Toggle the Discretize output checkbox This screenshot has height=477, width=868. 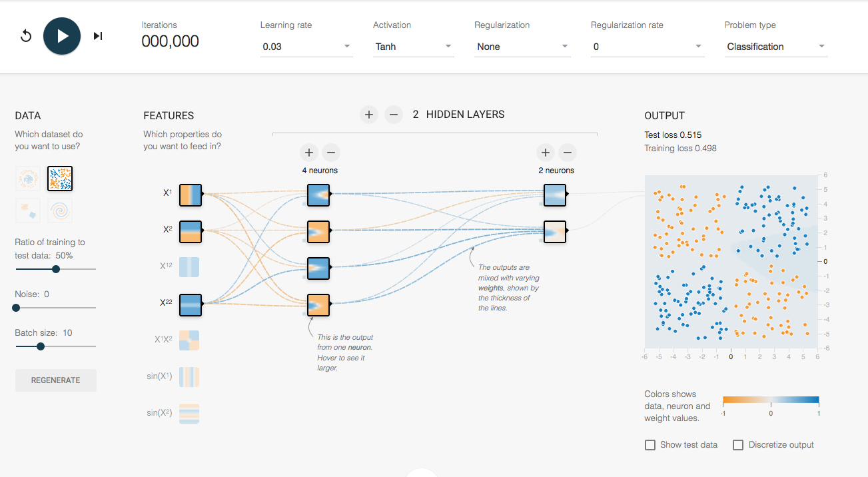(738, 445)
